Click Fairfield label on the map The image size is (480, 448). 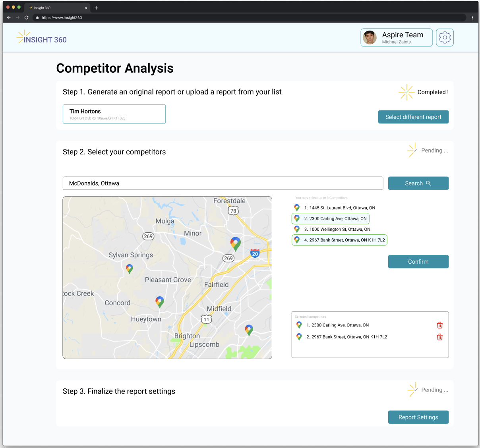pos(217,285)
